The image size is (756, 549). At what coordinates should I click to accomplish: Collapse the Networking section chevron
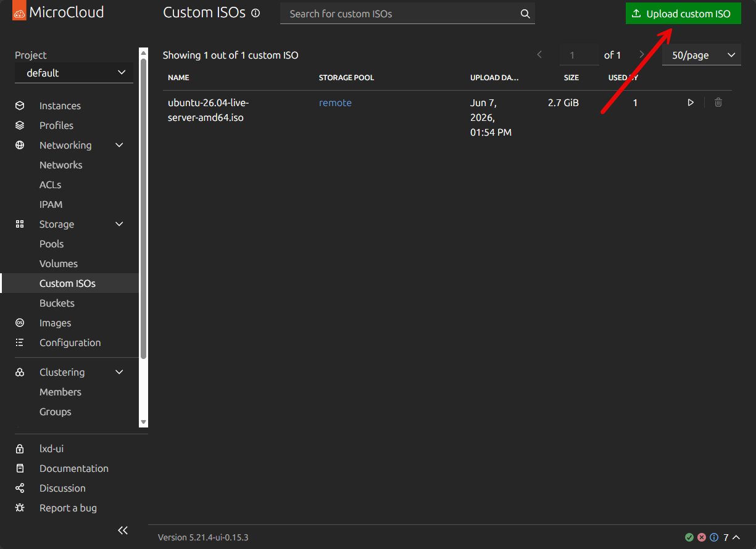pyautogui.click(x=120, y=145)
